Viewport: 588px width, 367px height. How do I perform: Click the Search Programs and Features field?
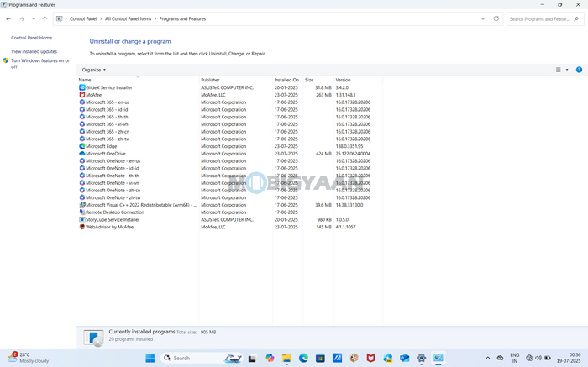point(545,18)
